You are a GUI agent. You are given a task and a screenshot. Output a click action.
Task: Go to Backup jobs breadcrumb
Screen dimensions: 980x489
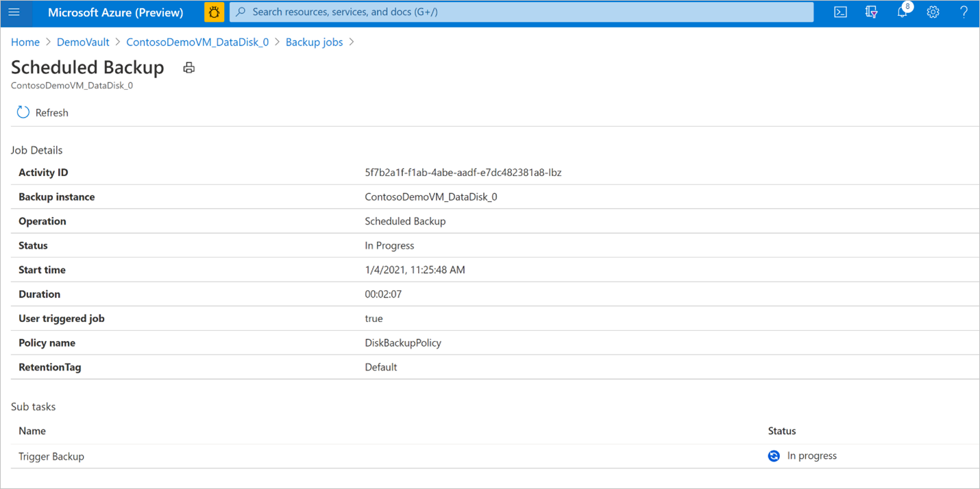click(314, 42)
